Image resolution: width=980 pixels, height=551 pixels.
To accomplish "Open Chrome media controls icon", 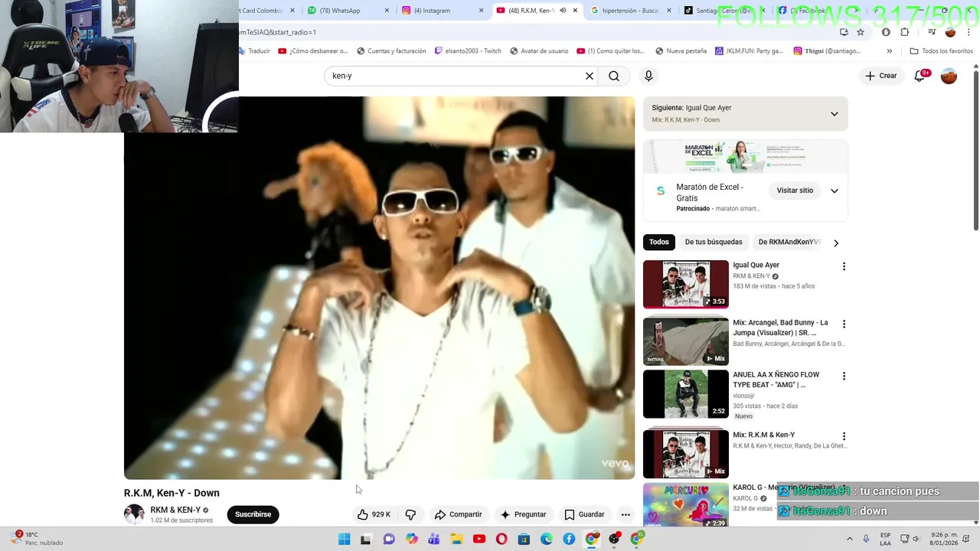I will 932,32.
